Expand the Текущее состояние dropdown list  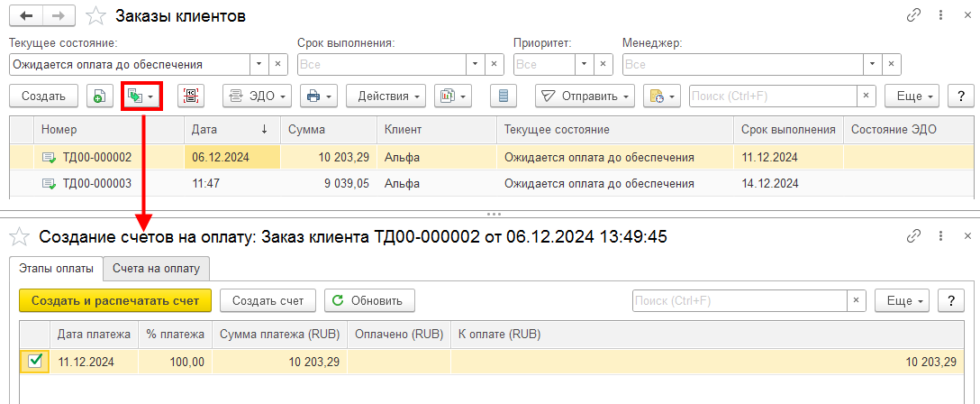click(259, 64)
